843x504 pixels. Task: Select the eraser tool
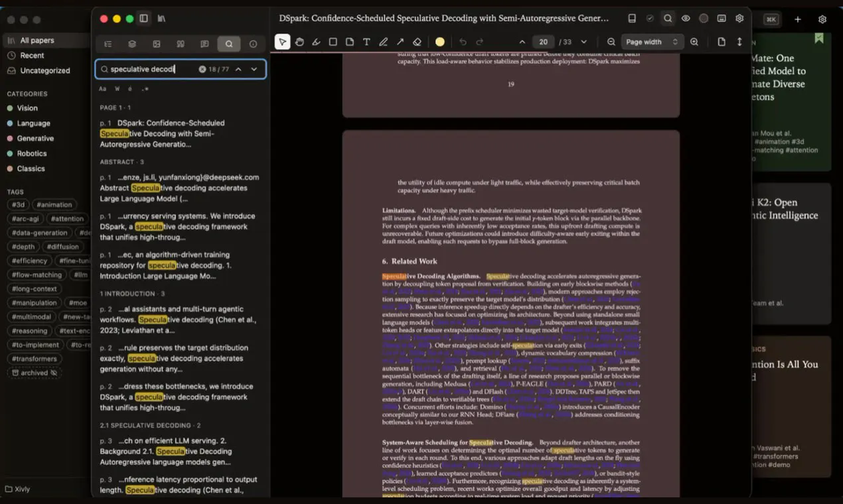[x=417, y=42]
